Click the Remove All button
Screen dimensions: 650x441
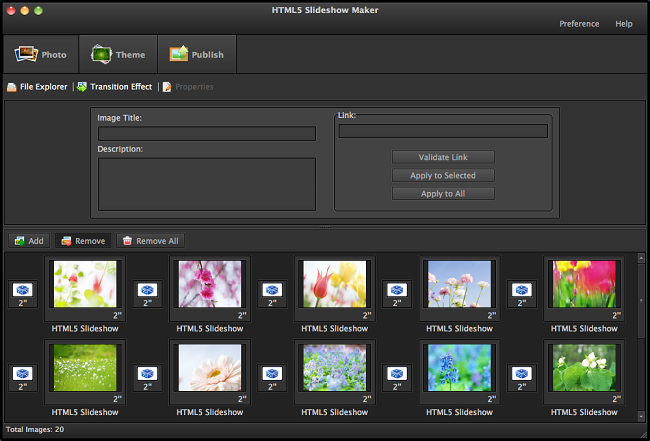click(x=150, y=241)
